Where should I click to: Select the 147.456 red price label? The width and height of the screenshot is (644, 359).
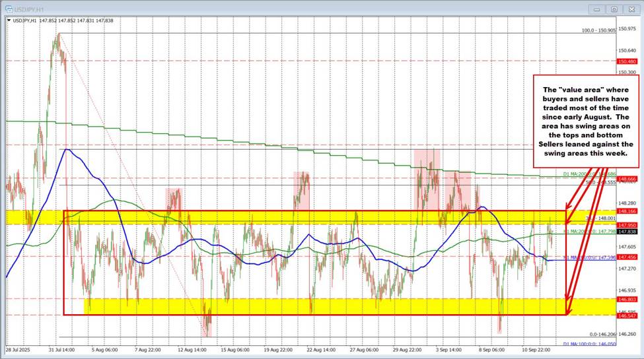click(x=626, y=256)
